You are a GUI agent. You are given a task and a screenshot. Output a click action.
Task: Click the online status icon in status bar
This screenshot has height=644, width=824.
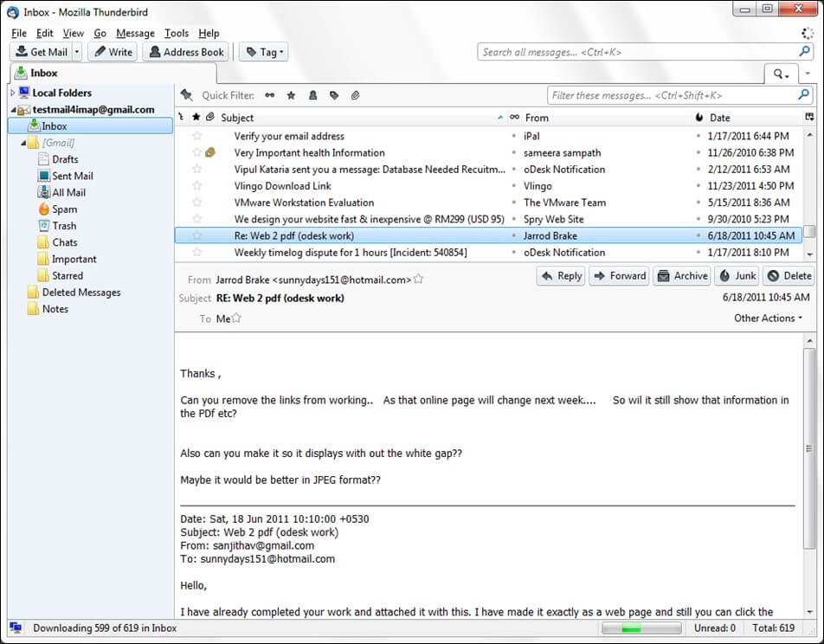pyautogui.click(x=16, y=628)
